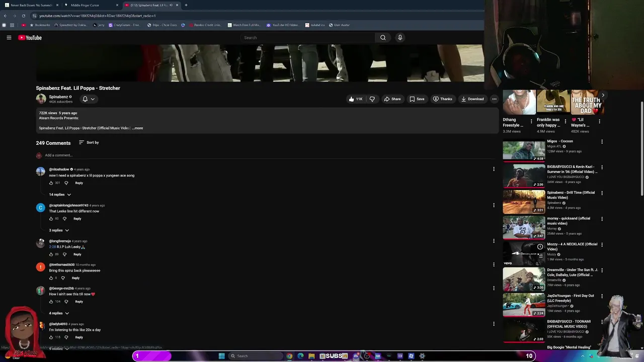Open the YouTube hamburger guide menu
The image size is (644, 362).
tap(9, 38)
